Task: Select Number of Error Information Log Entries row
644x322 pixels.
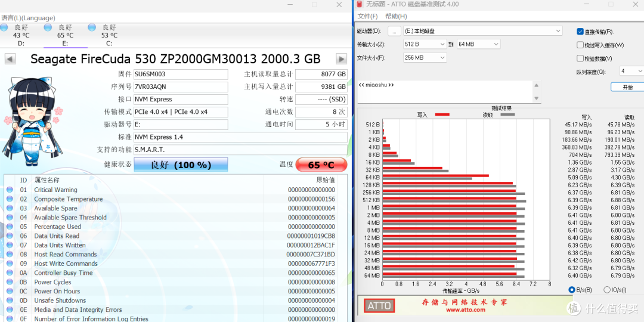Action: point(171,318)
